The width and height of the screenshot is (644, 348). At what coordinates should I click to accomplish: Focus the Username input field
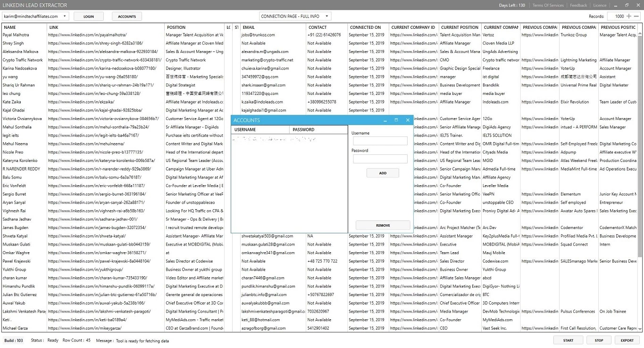click(380, 141)
